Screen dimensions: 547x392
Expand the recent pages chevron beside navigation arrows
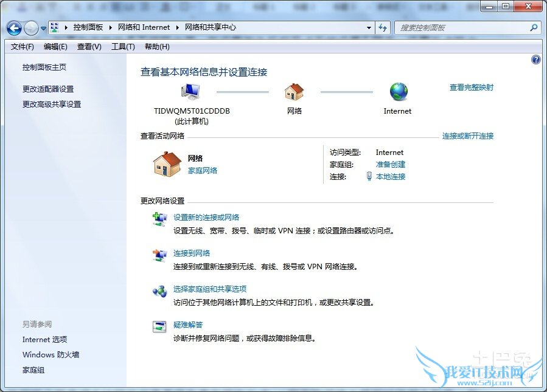point(43,28)
